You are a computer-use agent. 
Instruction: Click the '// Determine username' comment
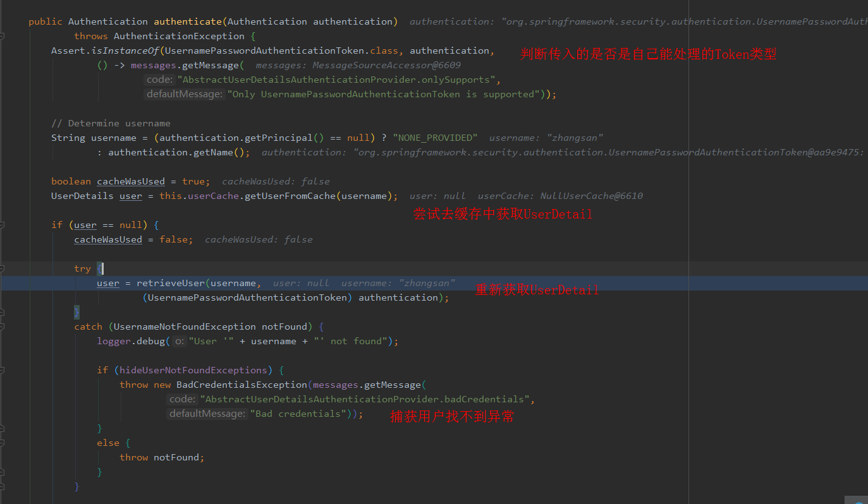[x=111, y=123]
